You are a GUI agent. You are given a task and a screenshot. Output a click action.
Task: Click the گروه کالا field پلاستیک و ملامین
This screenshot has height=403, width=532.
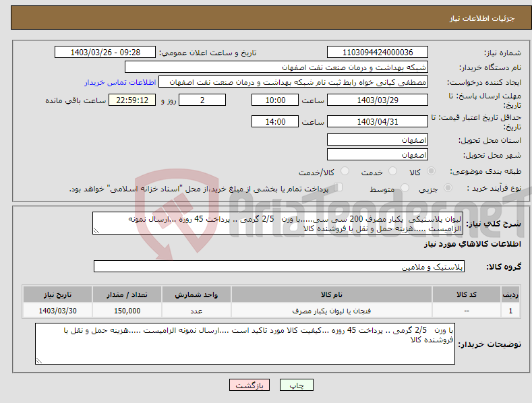coord(279,267)
